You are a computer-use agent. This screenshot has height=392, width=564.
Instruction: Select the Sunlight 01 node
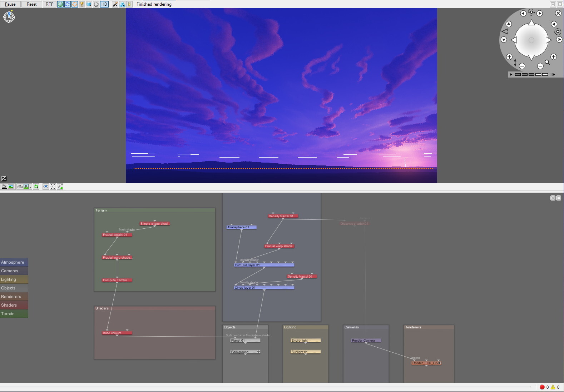point(306,352)
